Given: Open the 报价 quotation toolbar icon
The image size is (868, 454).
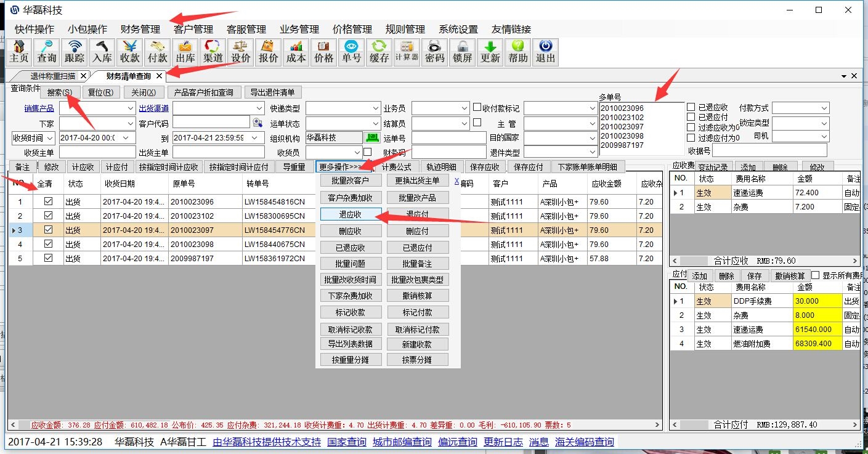Looking at the screenshot, I should point(269,52).
